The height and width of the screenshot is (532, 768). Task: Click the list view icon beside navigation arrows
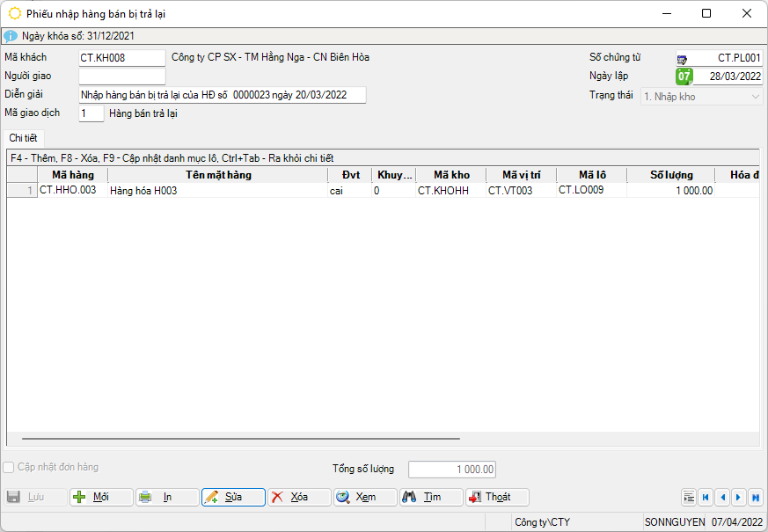pyautogui.click(x=688, y=497)
